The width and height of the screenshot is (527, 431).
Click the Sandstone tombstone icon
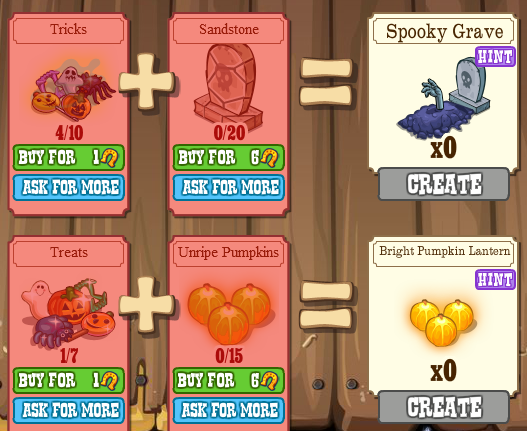pos(229,87)
